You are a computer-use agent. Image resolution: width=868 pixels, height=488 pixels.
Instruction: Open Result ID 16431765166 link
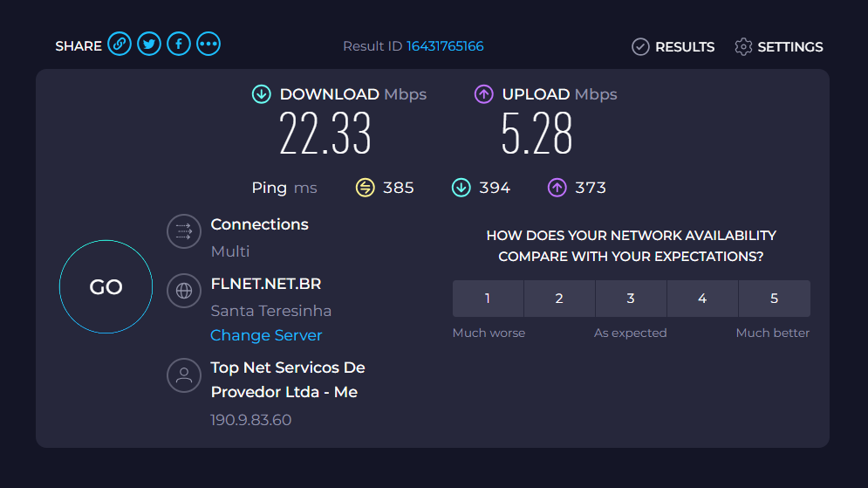(445, 46)
